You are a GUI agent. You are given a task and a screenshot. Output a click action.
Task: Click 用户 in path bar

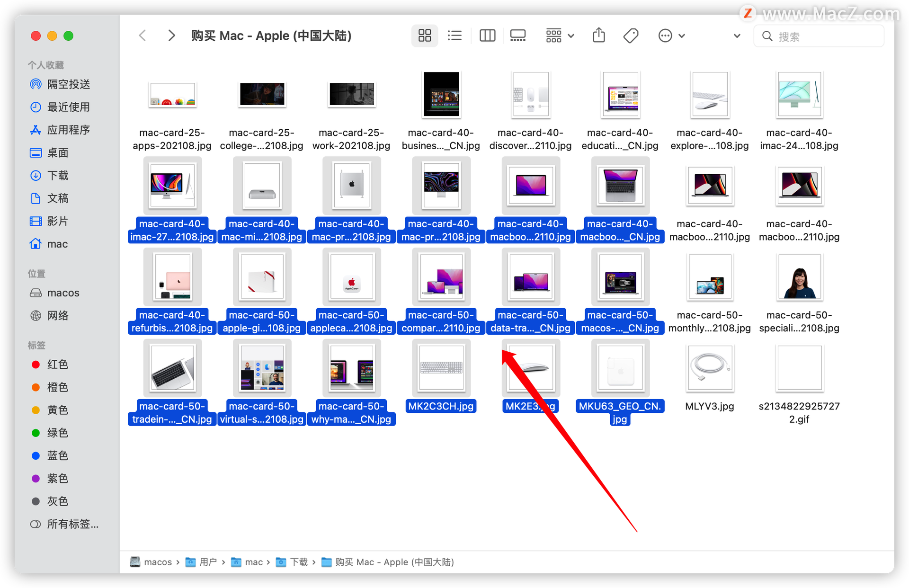[201, 562]
